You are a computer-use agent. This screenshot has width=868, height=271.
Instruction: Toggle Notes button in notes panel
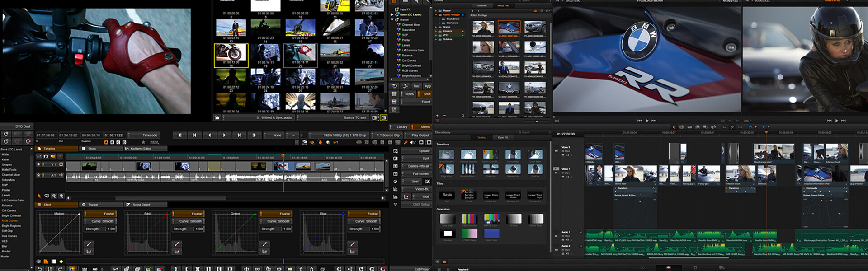[x=408, y=94]
